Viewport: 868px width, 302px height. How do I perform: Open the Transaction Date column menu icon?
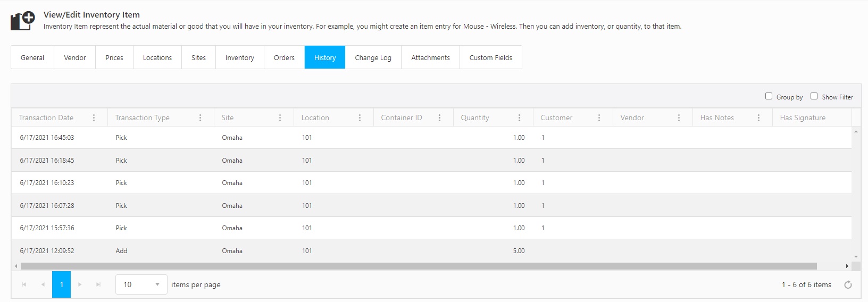click(x=94, y=118)
